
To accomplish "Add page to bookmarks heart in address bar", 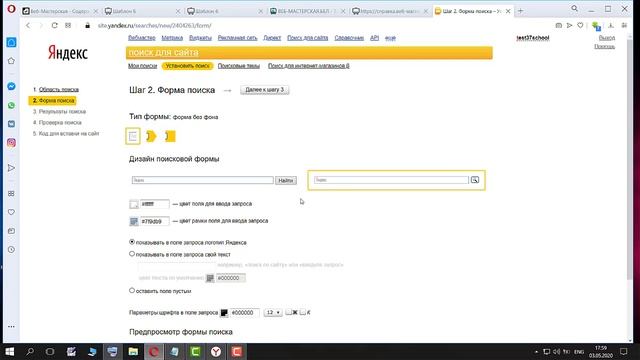I will (x=580, y=25).
